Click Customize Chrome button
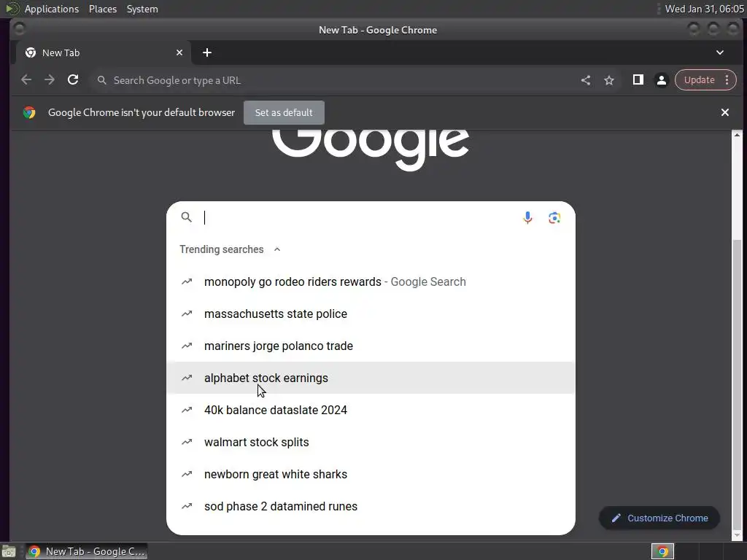Screen dimensions: 747x560 pos(659,518)
